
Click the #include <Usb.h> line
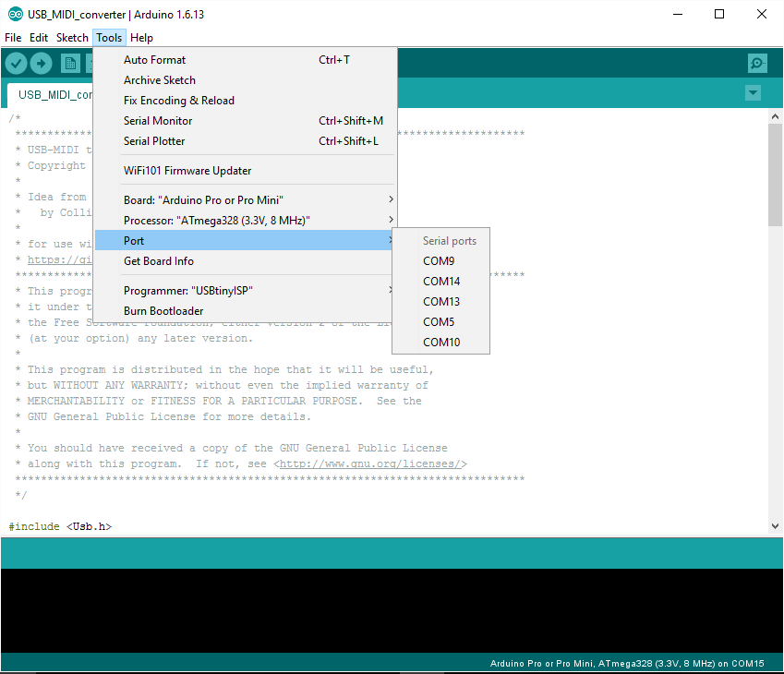tap(60, 526)
